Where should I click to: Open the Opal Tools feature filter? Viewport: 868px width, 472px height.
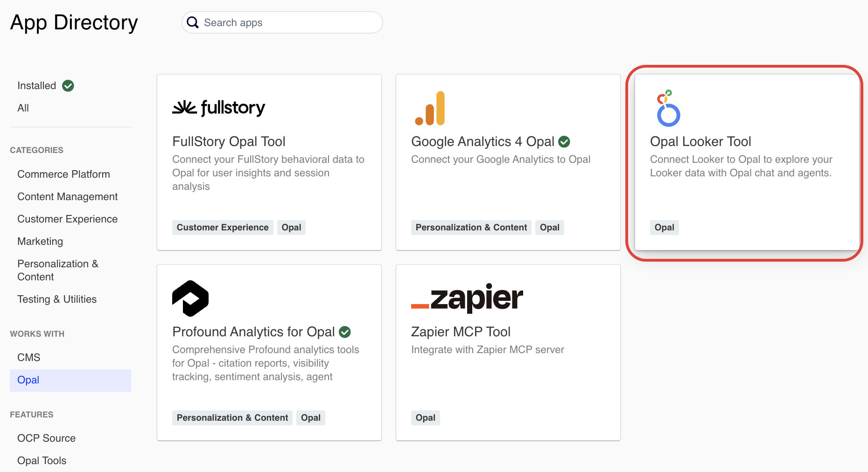[42, 461]
